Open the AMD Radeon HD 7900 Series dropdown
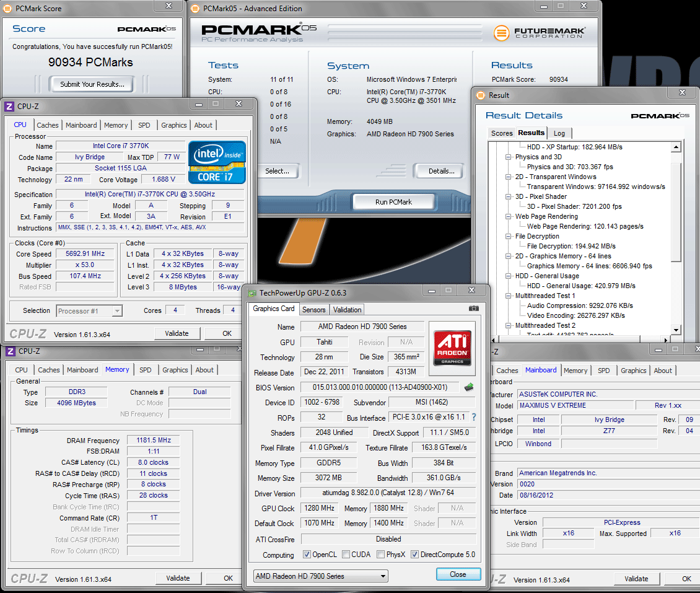Screen dimensions: 700x593 tap(320, 576)
